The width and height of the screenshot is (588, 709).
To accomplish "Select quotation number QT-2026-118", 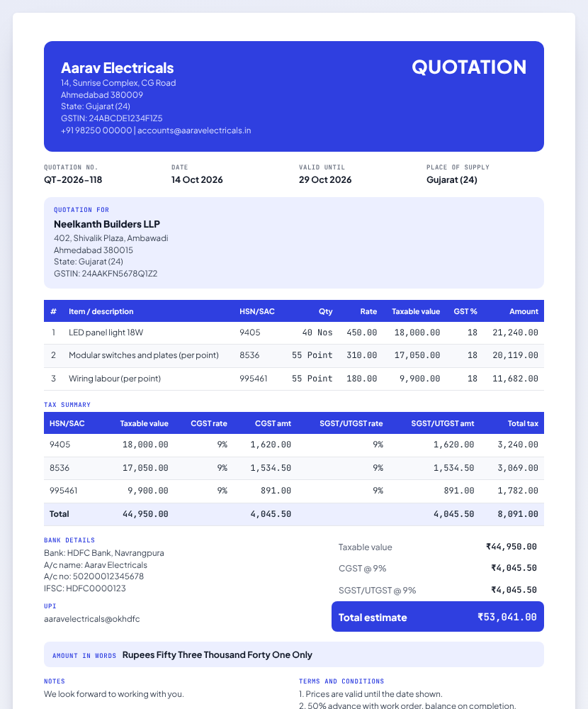I will click(73, 180).
